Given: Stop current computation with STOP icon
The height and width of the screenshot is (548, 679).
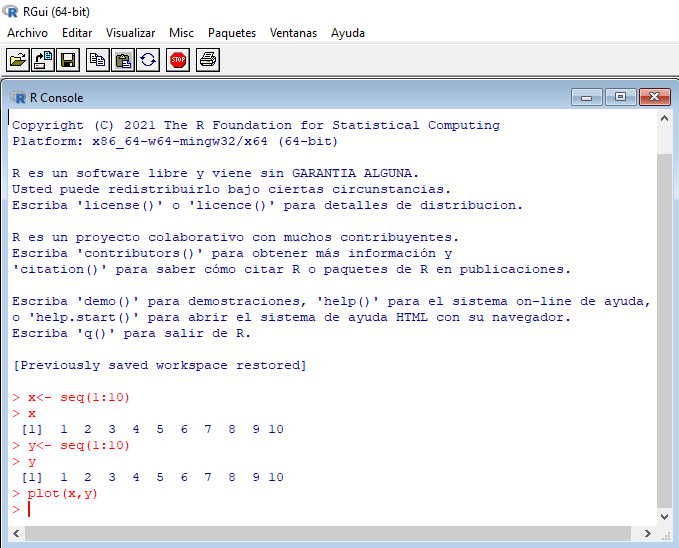Looking at the screenshot, I should click(x=178, y=60).
